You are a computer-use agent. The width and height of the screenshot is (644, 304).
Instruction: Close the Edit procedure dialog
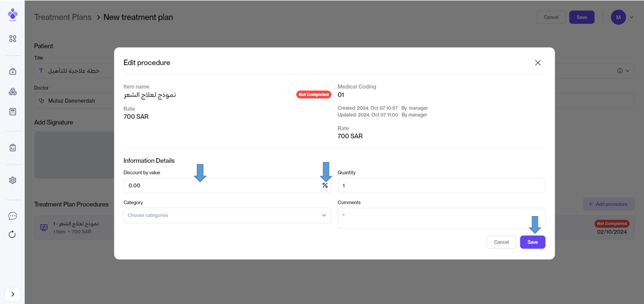(538, 63)
